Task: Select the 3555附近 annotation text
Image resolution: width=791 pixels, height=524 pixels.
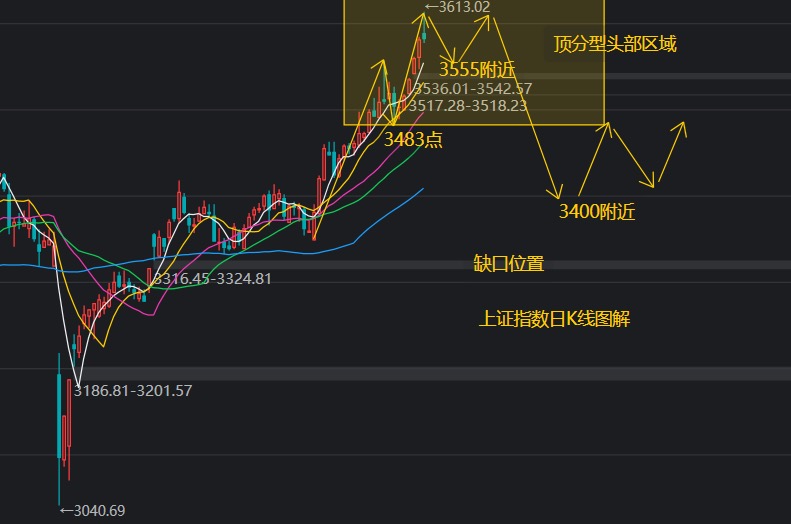Action: (x=477, y=69)
